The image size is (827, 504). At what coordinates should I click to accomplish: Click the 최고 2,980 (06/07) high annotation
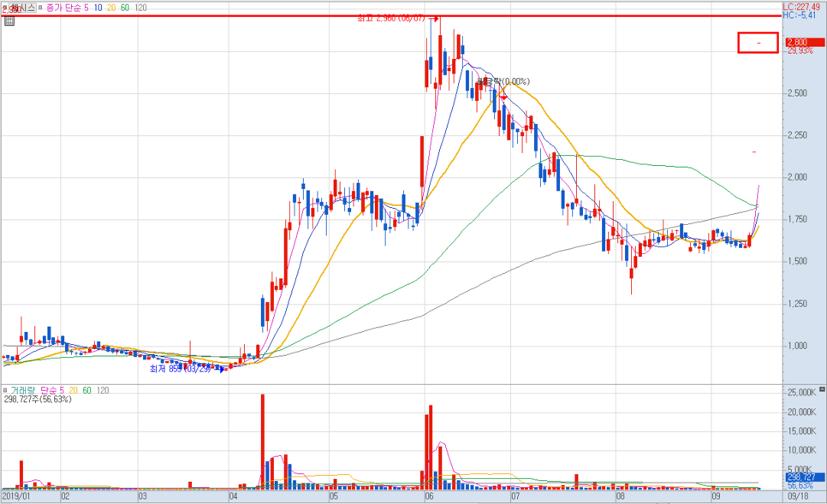(391, 19)
